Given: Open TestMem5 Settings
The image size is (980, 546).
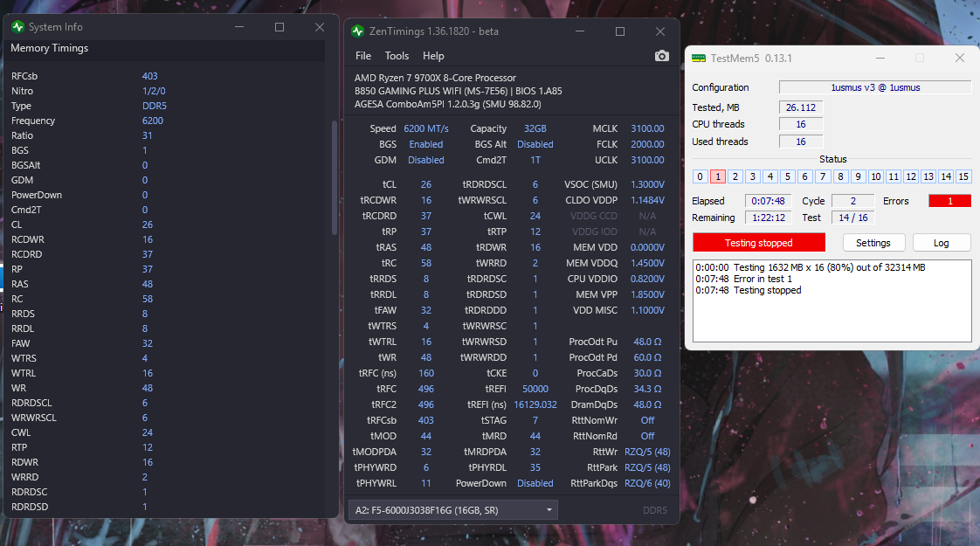Looking at the screenshot, I should 873,243.
